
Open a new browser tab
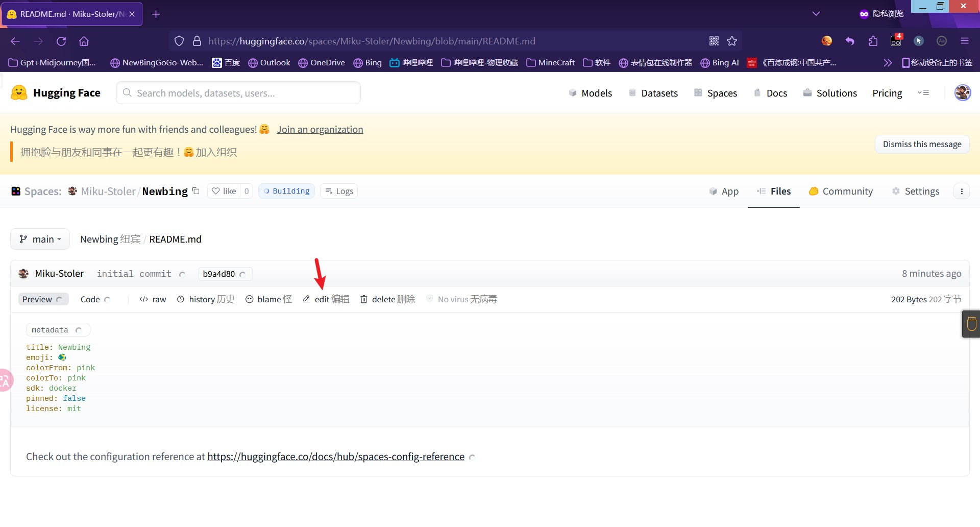[156, 14]
